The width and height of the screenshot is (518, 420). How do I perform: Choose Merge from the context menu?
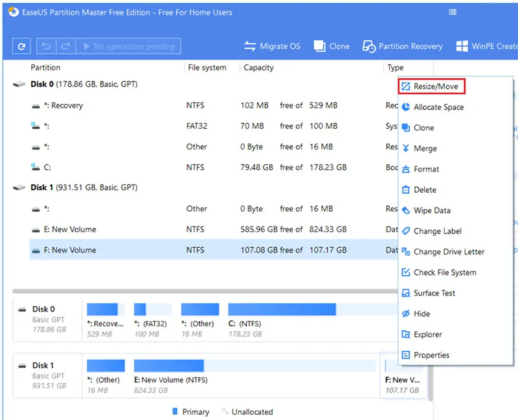[456, 148]
